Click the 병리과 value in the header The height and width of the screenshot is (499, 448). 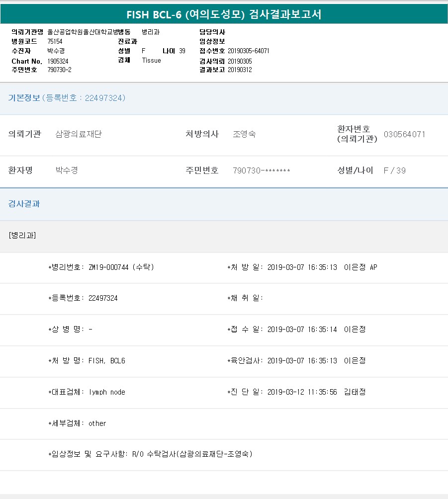coord(151,32)
